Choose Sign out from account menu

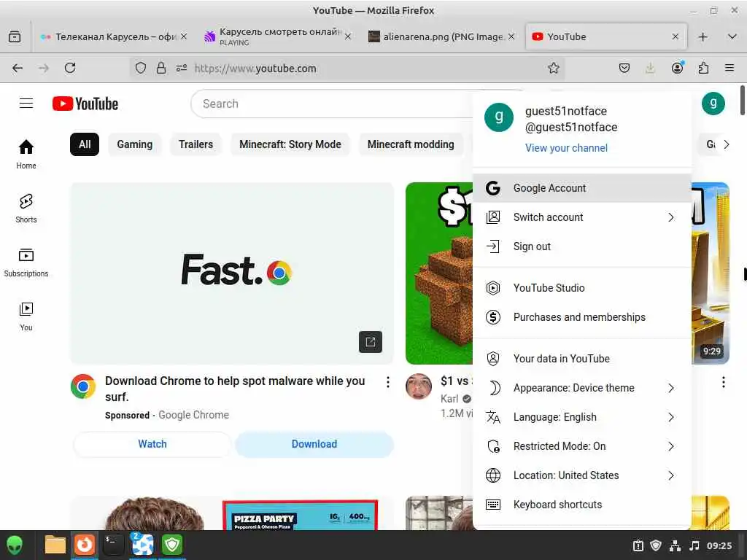point(581,246)
